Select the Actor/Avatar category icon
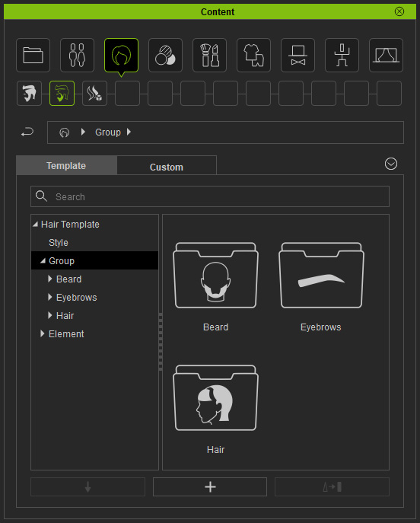Viewport: 420px width, 523px height. (x=77, y=55)
